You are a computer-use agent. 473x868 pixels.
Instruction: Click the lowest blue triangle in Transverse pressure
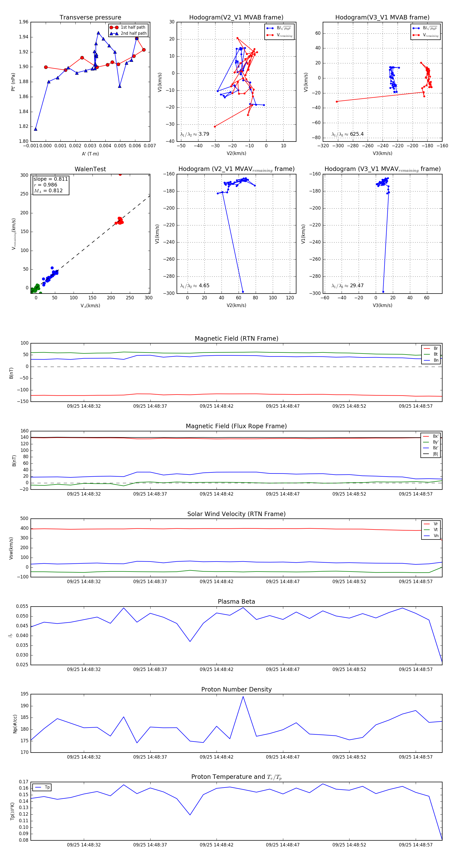(x=36, y=129)
